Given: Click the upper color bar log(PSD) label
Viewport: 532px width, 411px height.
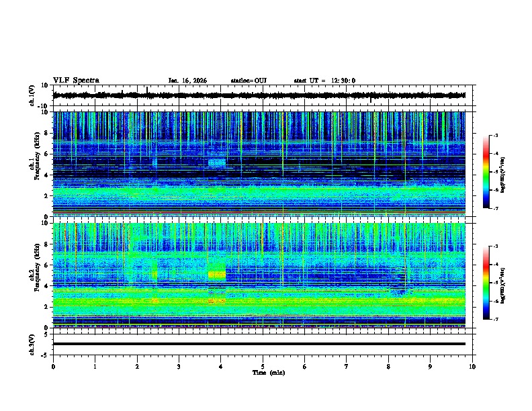Looking at the screenshot, I should click(x=503, y=175).
